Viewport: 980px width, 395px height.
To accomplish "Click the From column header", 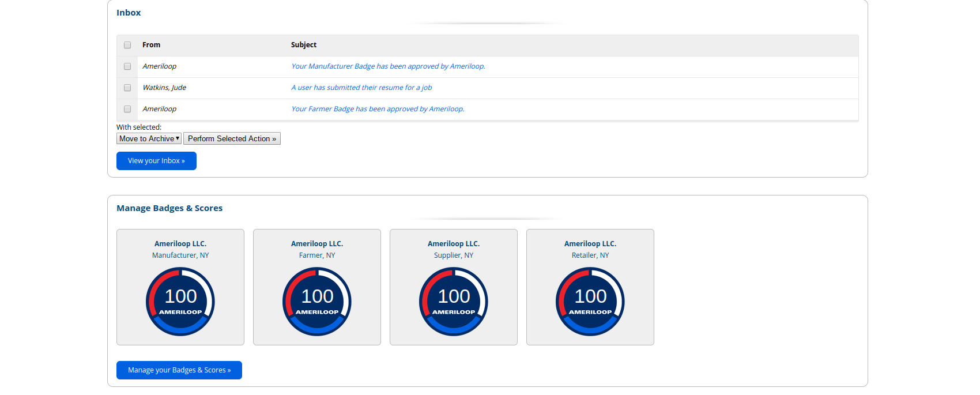I will [152, 45].
